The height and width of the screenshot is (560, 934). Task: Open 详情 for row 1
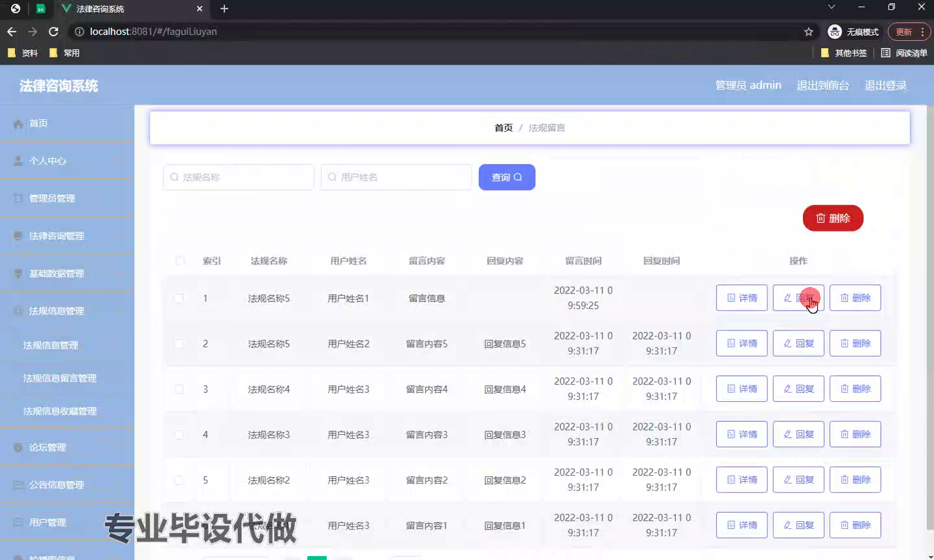coord(742,298)
